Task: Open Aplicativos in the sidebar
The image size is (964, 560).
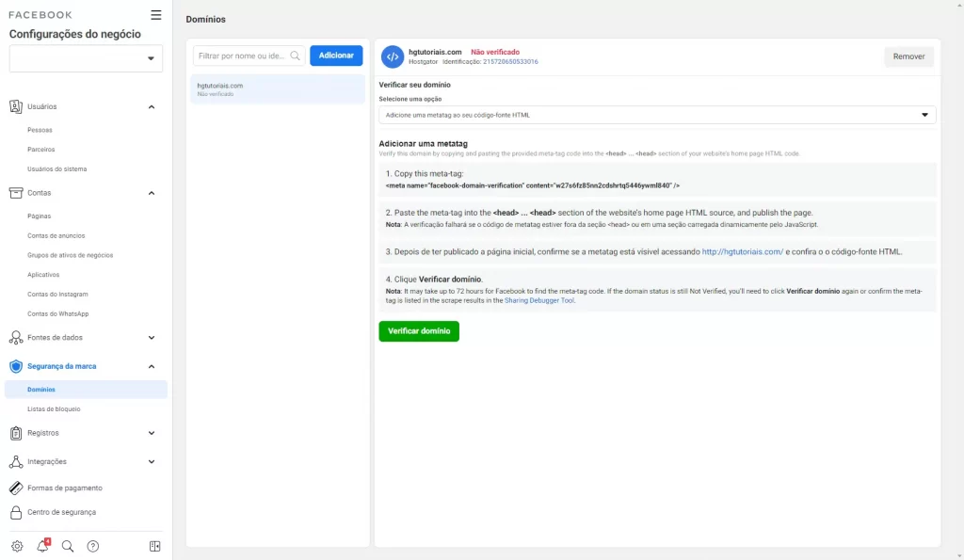Action: (43, 275)
